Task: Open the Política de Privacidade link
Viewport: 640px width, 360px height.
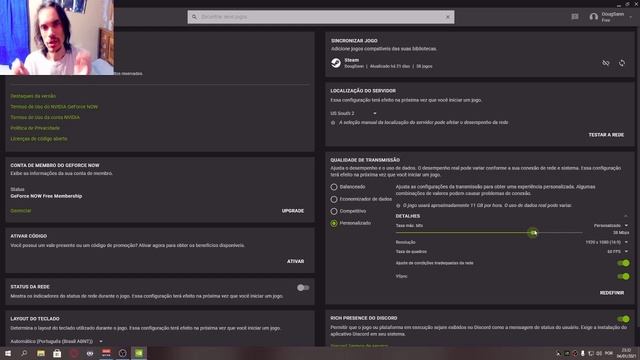Action: pos(35,128)
